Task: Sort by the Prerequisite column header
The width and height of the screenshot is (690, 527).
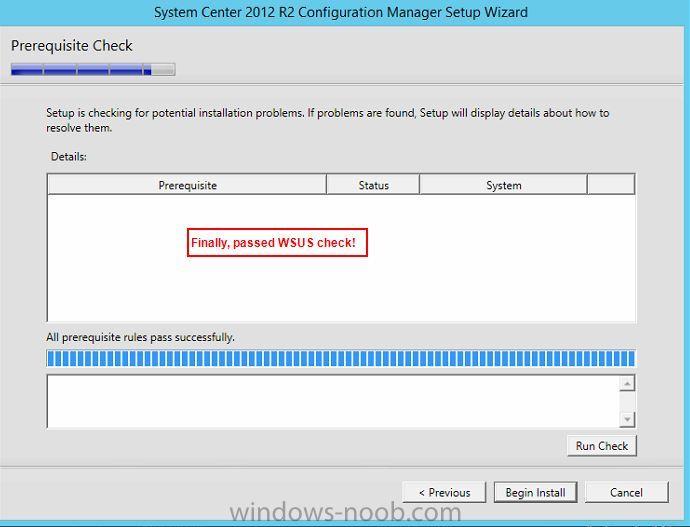Action: click(x=187, y=185)
